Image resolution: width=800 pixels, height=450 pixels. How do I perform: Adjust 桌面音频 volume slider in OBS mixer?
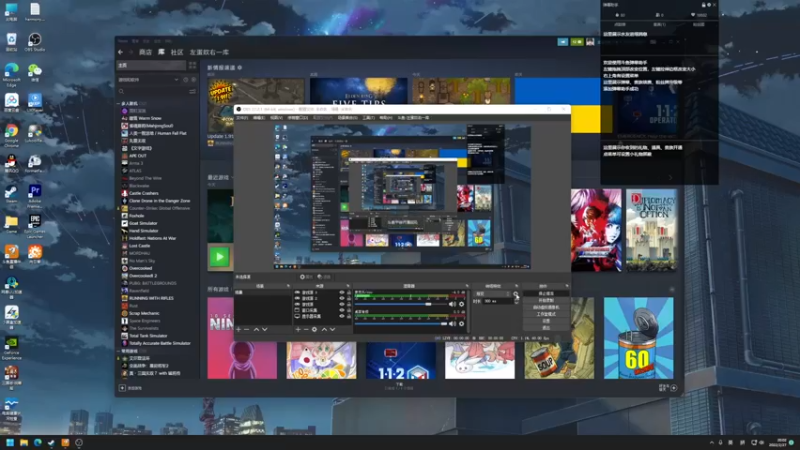point(401,323)
